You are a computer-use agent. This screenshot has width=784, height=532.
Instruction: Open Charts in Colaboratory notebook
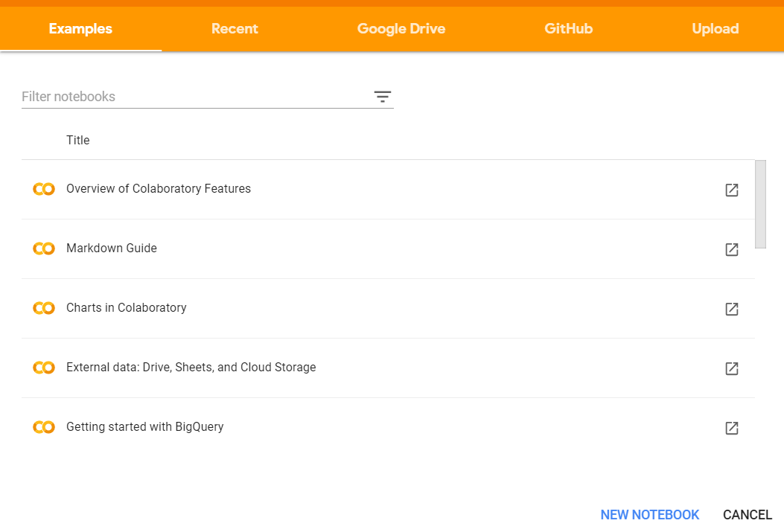(x=126, y=308)
